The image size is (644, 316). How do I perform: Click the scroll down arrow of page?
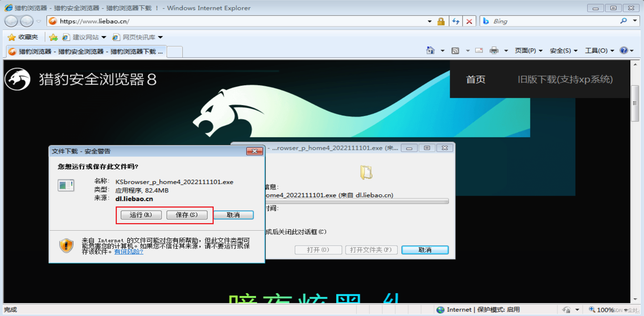(635, 299)
